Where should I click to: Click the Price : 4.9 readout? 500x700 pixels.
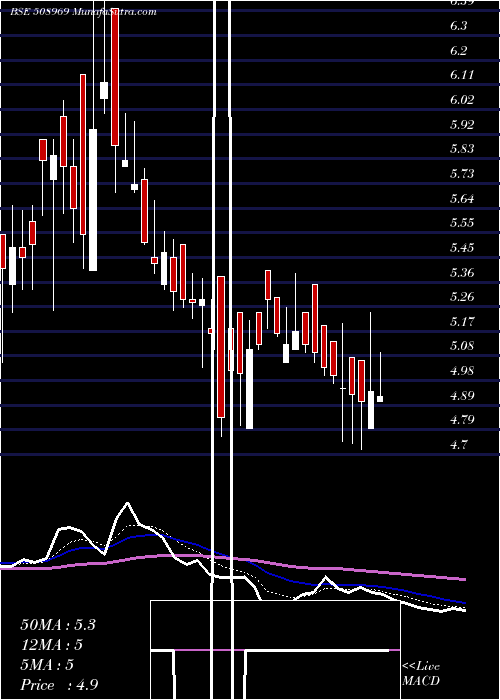[59, 685]
